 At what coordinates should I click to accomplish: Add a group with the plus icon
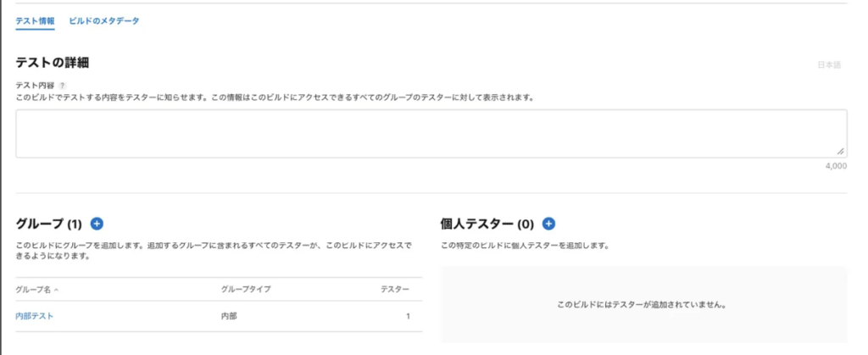click(97, 224)
